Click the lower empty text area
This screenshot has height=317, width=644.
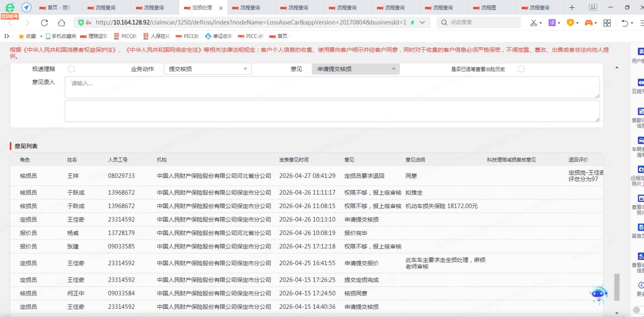tap(332, 111)
